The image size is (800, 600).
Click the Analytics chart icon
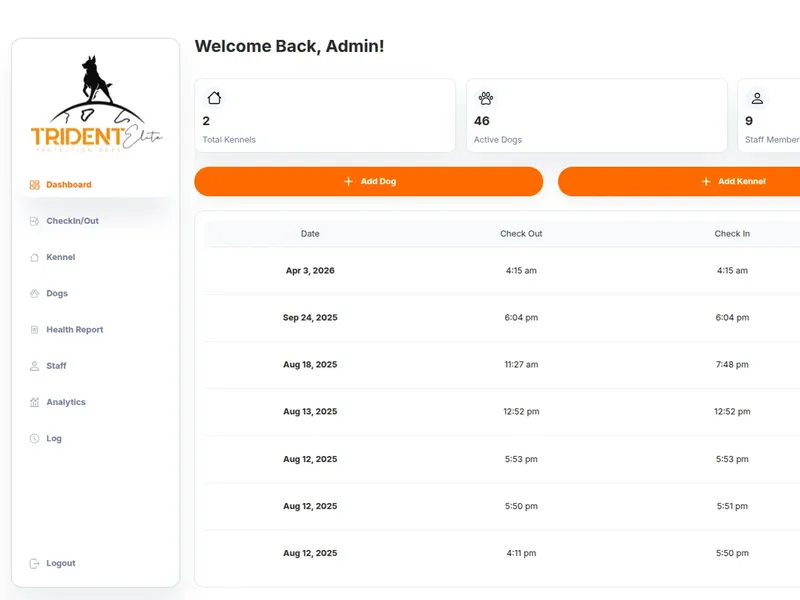click(x=34, y=402)
